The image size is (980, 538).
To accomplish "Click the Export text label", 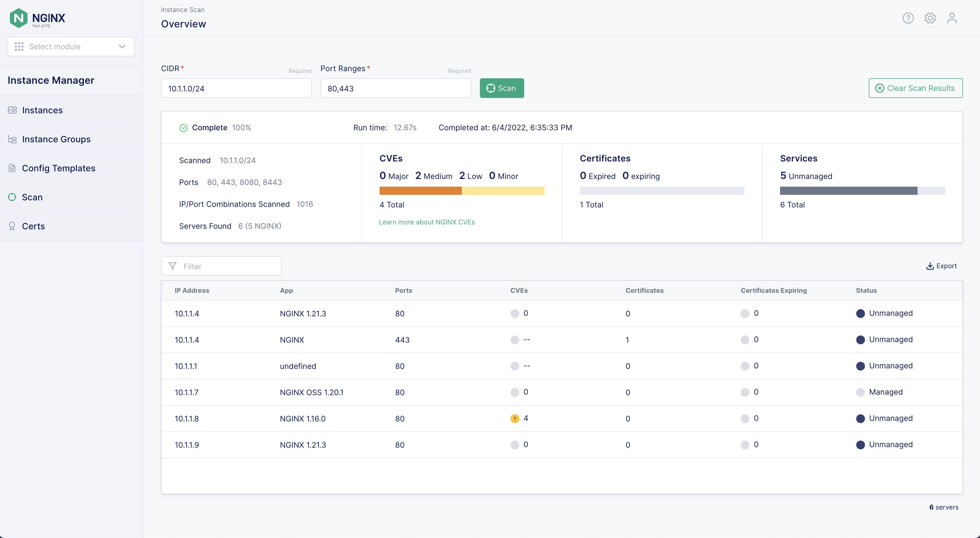I will (947, 266).
